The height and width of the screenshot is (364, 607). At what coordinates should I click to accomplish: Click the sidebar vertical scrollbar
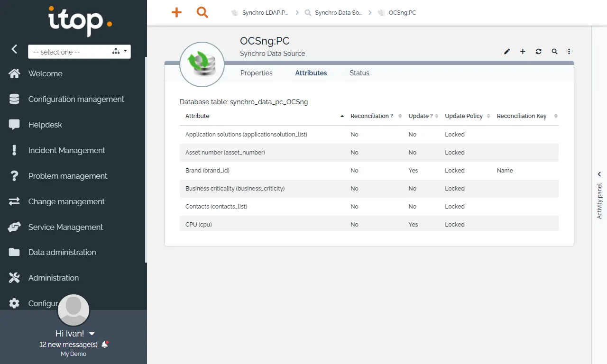[146, 160]
